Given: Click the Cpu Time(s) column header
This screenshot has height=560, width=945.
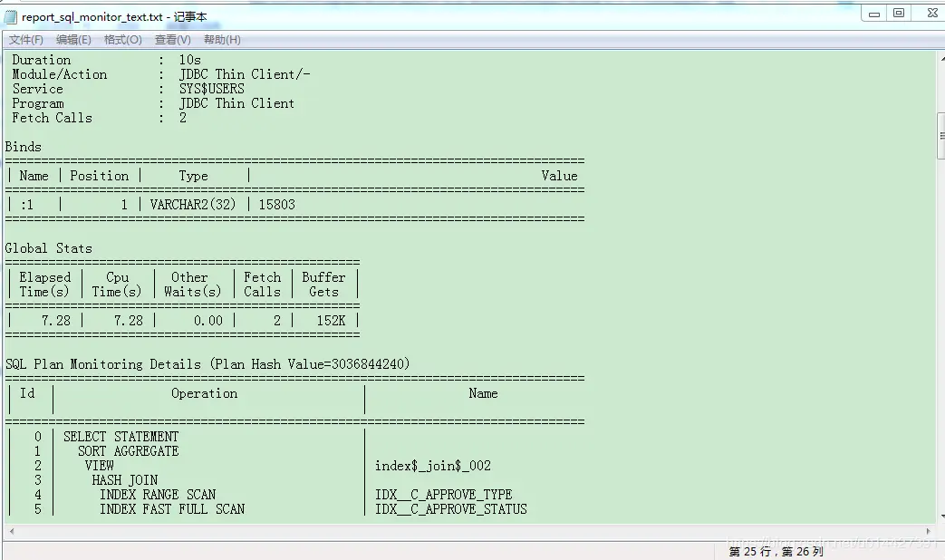Looking at the screenshot, I should pos(117,285).
